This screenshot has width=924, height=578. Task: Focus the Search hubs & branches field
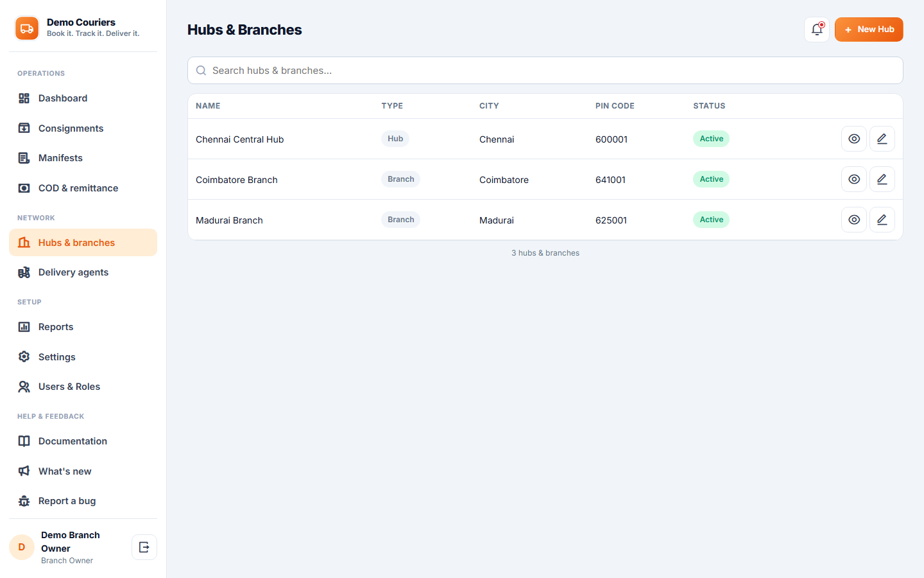(545, 71)
